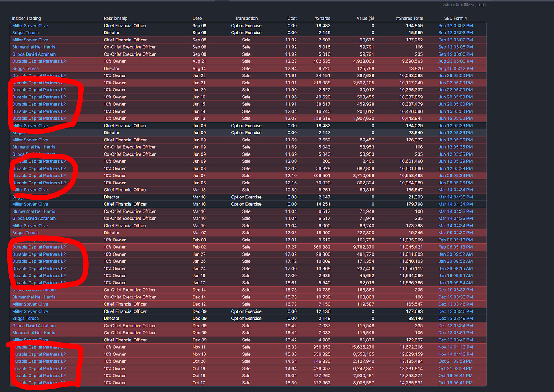Click the #Shares column header
The width and height of the screenshot is (554, 392).
tap(322, 18)
